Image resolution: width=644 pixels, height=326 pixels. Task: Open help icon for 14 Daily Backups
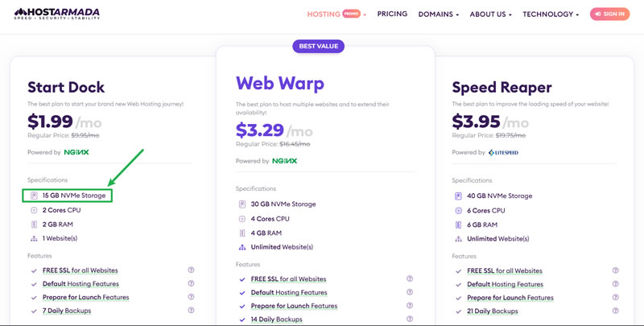[x=410, y=319]
